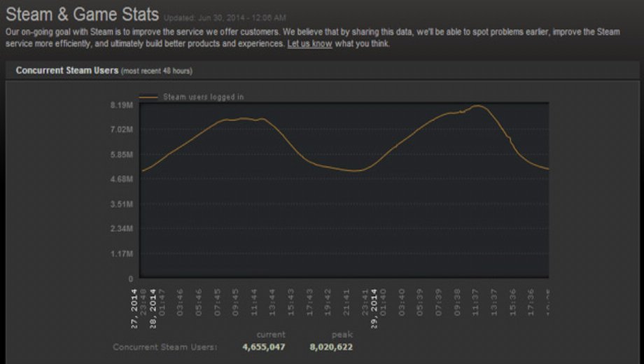Click the 'Concurrent Steam Users:' row label

(x=165, y=347)
